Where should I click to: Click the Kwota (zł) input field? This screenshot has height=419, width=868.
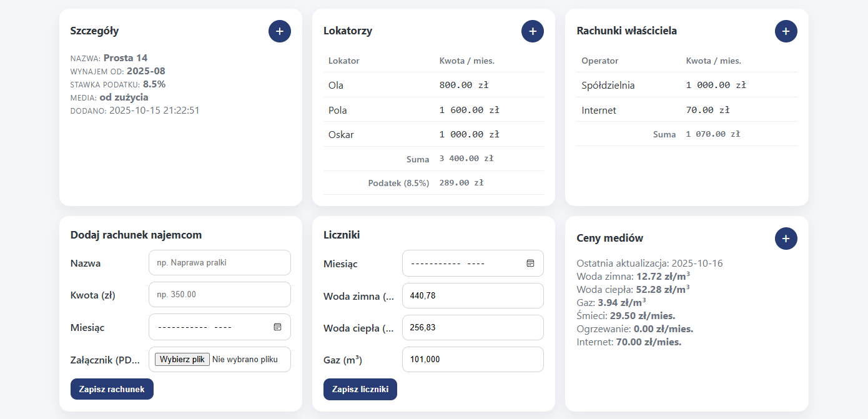(219, 295)
